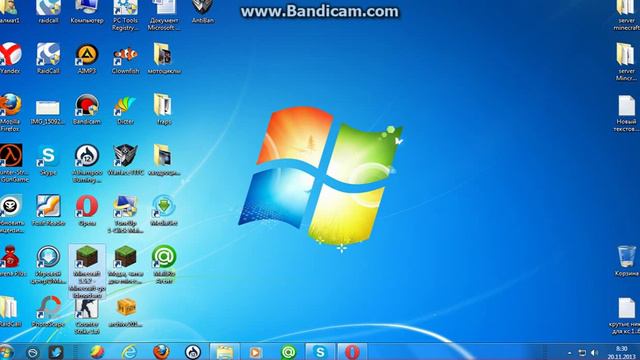Viewport: 640px width, 360px height.
Task: Open the Компьютер desktop icon
Action: tap(87, 12)
